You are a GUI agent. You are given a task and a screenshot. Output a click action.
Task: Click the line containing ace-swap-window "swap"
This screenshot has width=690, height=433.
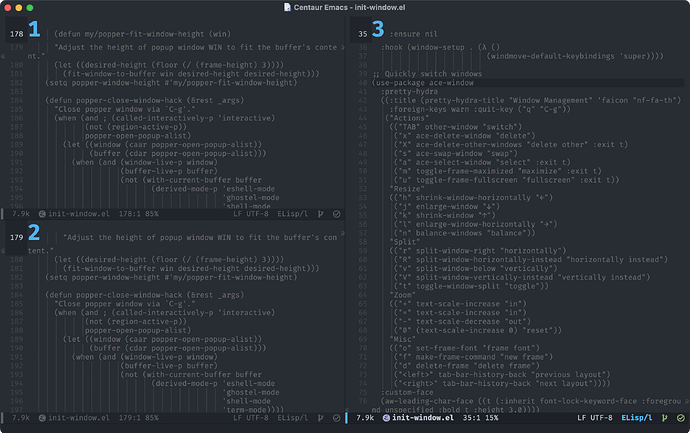point(456,153)
